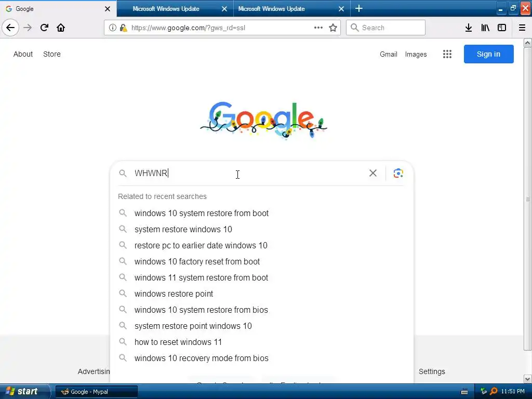Click the browser toolbar Search box
This screenshot has width=532, height=399.
[386, 28]
